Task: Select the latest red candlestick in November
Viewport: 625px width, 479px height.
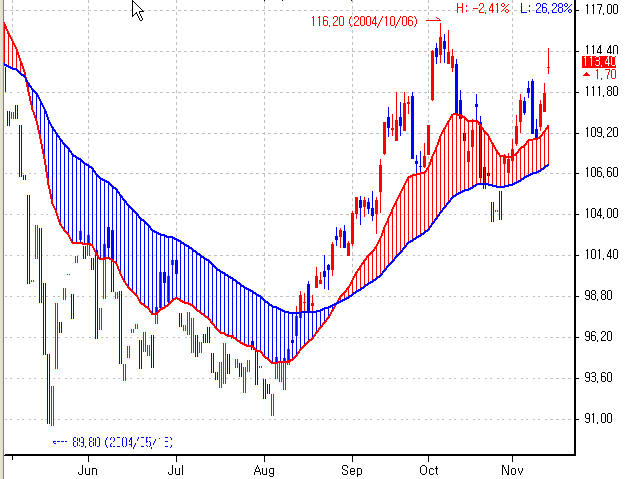Action: click(x=549, y=58)
